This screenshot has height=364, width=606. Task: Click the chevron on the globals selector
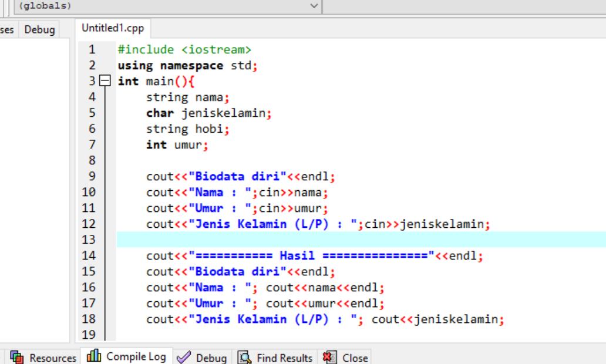[x=314, y=6]
